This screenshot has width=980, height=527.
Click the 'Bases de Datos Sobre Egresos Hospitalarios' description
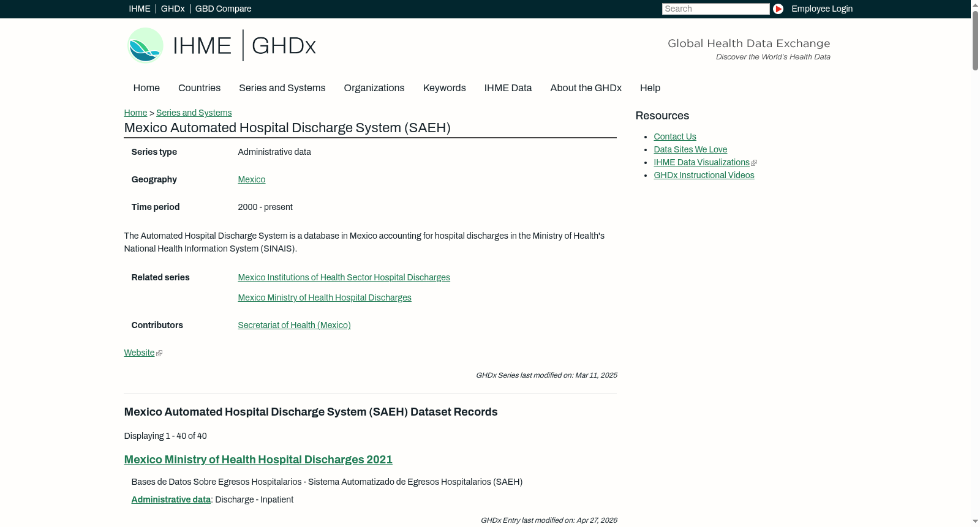327,482
